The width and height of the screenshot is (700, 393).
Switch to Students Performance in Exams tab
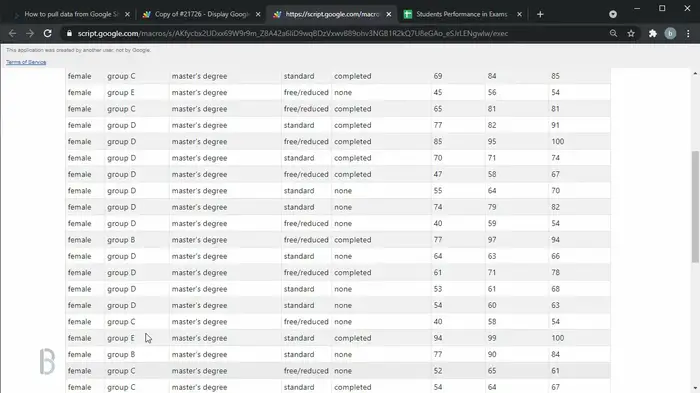click(462, 14)
